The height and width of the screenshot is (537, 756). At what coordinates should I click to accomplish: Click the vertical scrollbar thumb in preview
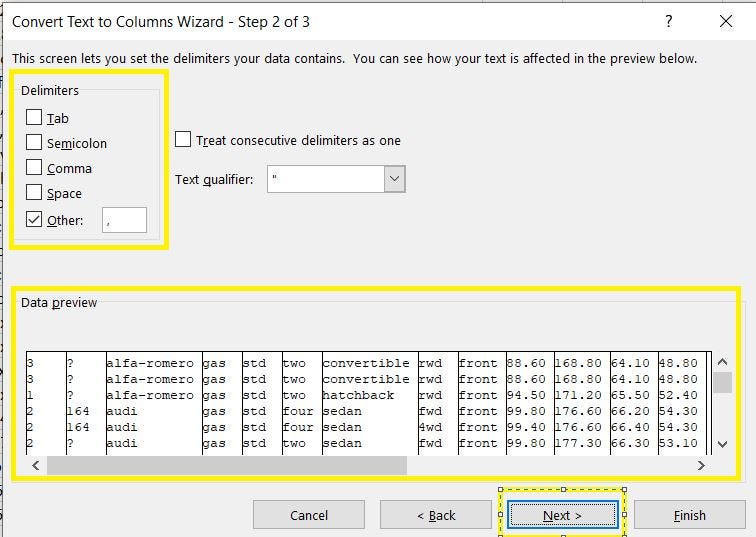coord(722,383)
